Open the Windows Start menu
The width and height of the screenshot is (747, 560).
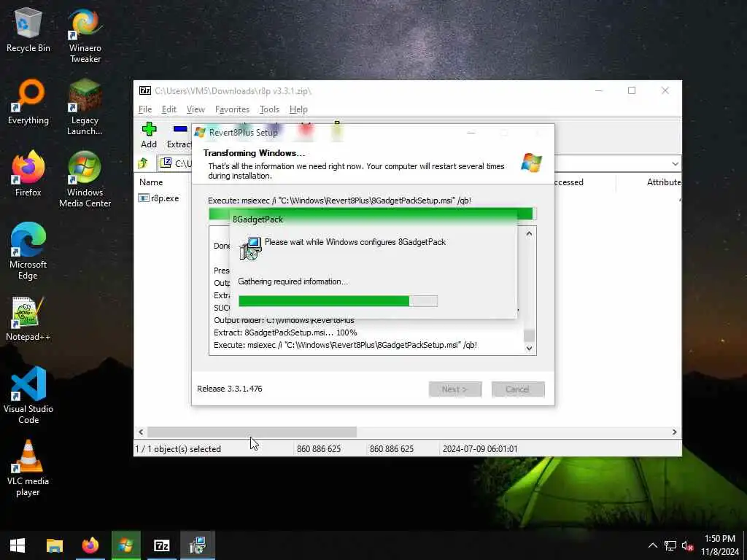18,545
